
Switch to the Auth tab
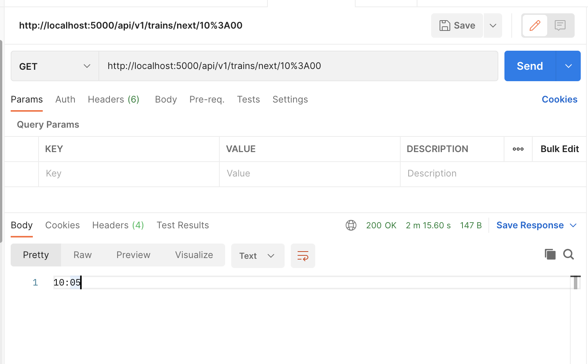(x=65, y=99)
